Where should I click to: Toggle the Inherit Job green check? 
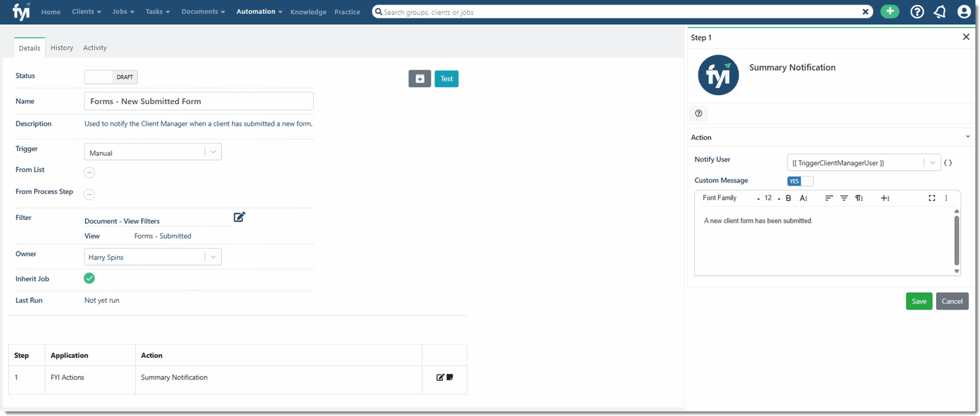(89, 278)
